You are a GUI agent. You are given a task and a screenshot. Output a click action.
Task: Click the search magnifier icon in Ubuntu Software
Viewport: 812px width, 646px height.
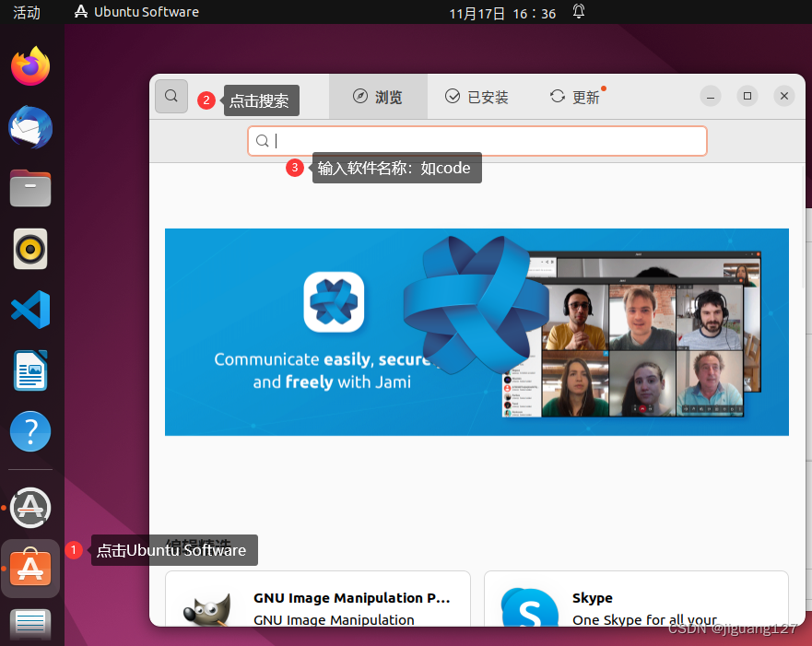point(171,96)
